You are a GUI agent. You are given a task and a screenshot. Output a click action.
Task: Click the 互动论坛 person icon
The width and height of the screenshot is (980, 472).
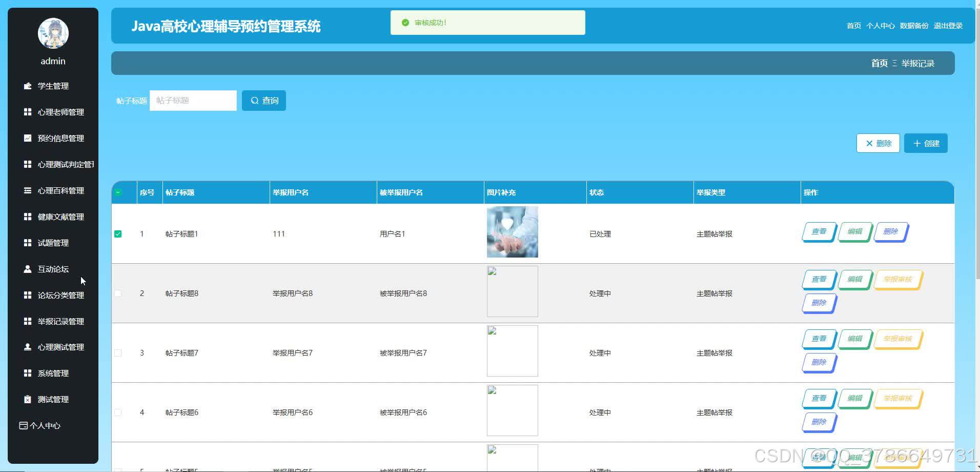(28, 269)
